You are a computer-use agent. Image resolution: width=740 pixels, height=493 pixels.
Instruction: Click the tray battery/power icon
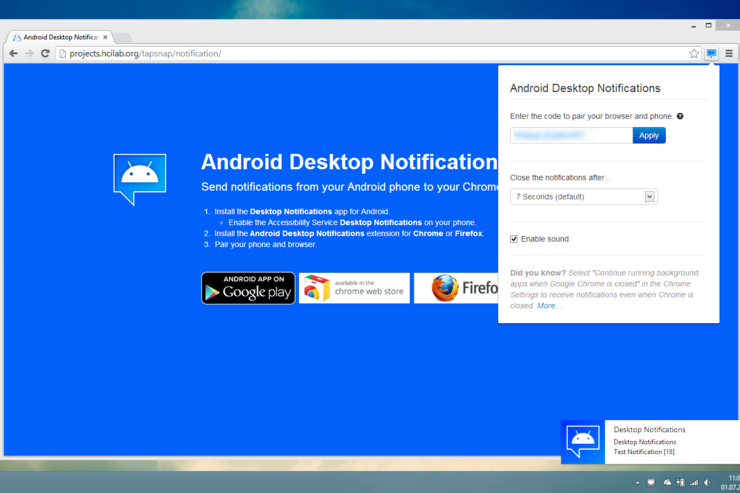tap(681, 482)
